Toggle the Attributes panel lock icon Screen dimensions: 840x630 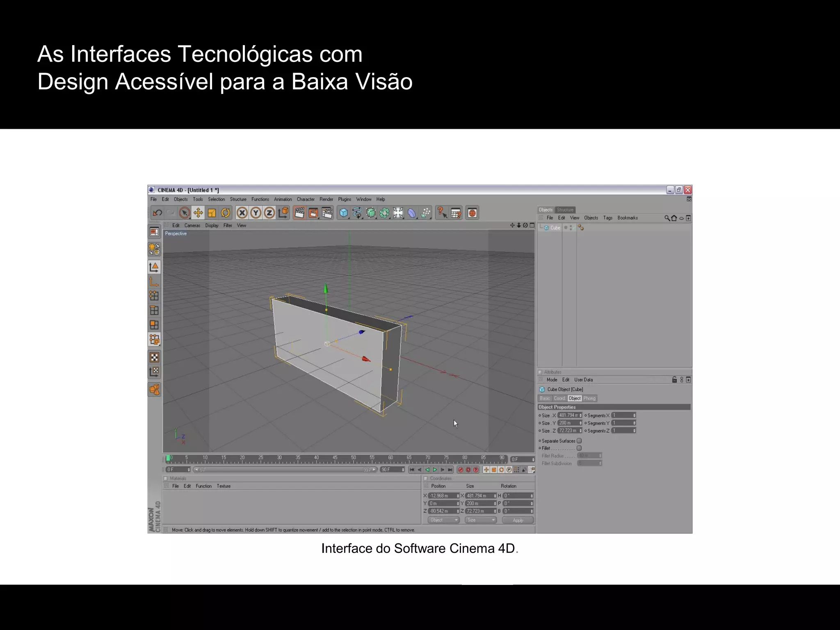(x=674, y=380)
